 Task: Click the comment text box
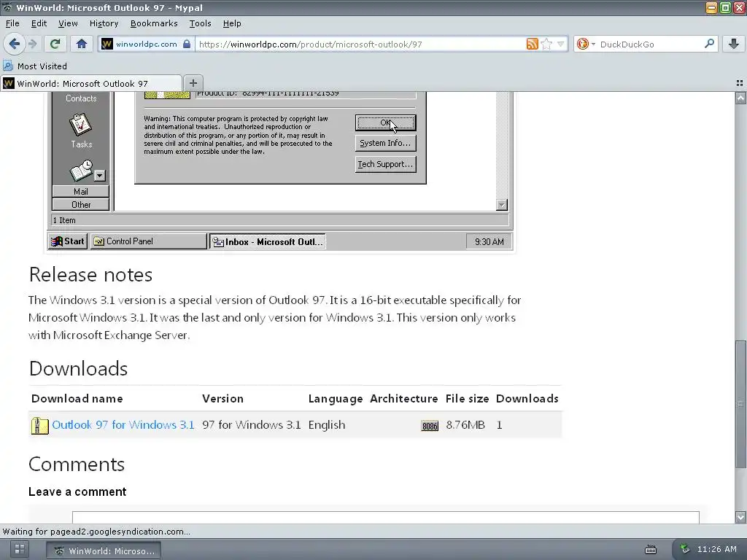point(385,517)
